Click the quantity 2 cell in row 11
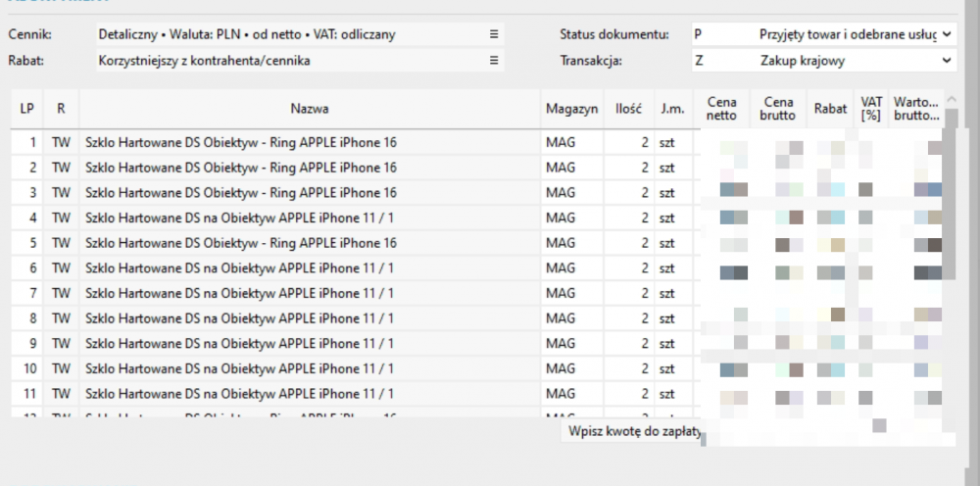 (629, 394)
